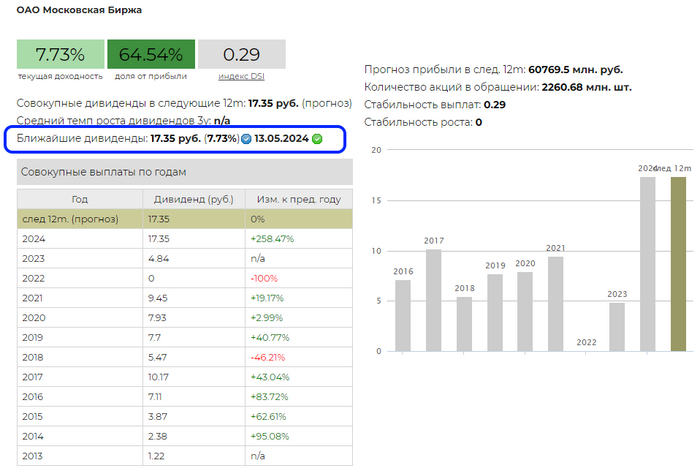Click the Стабильность роста: 0 line
This screenshot has width=700, height=471.
(423, 122)
